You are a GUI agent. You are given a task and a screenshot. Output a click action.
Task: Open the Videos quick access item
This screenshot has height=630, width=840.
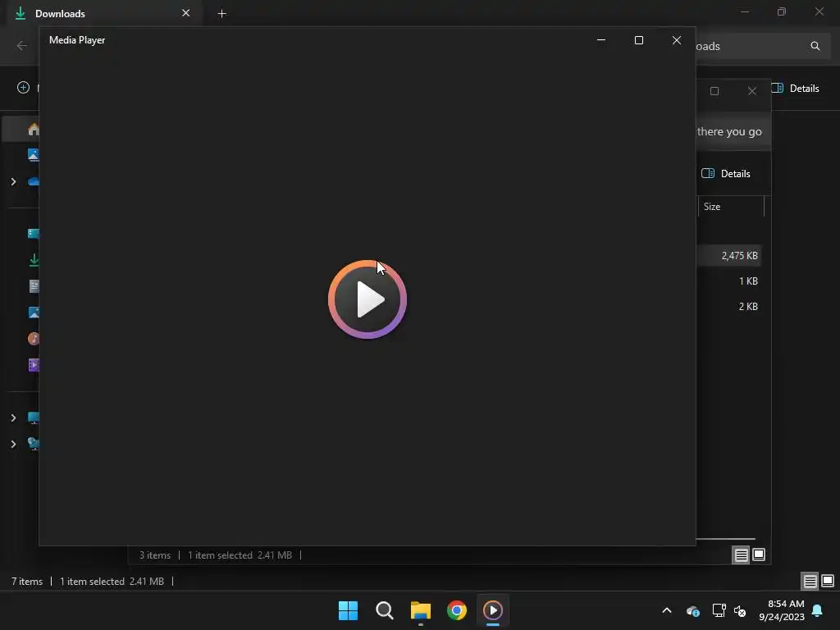[33, 365]
